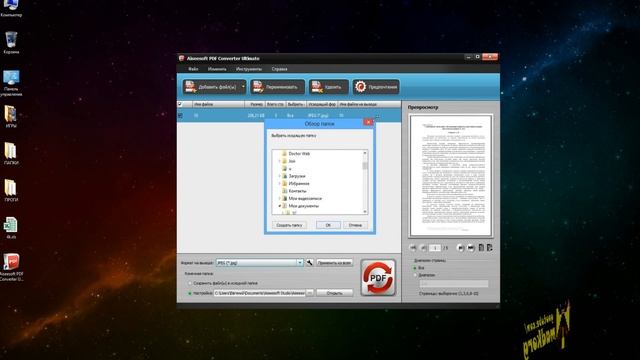This screenshot has width=640, height=360.
Task: Open the Справка menu
Action: click(x=280, y=69)
